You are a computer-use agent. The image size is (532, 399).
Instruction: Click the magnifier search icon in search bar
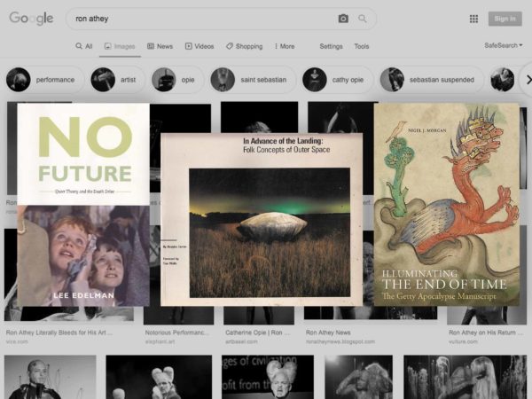click(x=363, y=19)
